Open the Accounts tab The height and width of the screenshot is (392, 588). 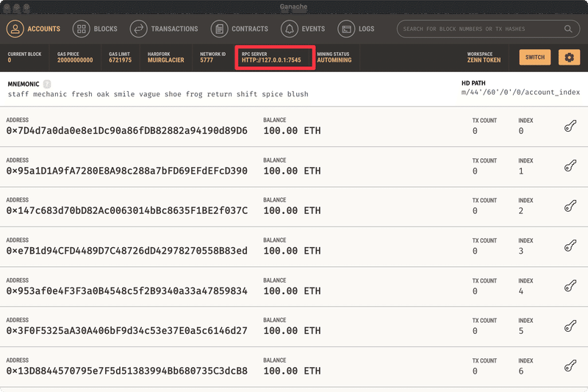tap(33, 29)
